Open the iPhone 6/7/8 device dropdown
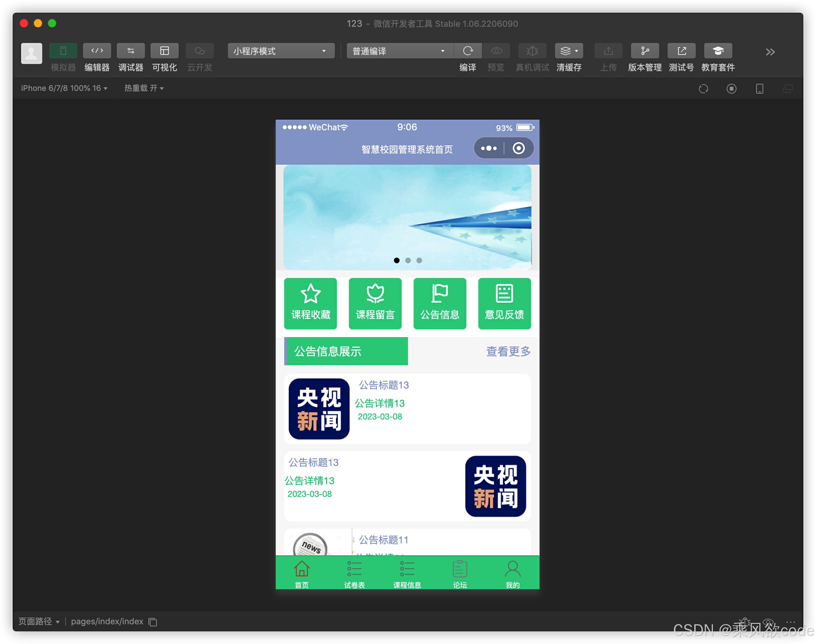This screenshot has width=816, height=644. click(x=64, y=88)
